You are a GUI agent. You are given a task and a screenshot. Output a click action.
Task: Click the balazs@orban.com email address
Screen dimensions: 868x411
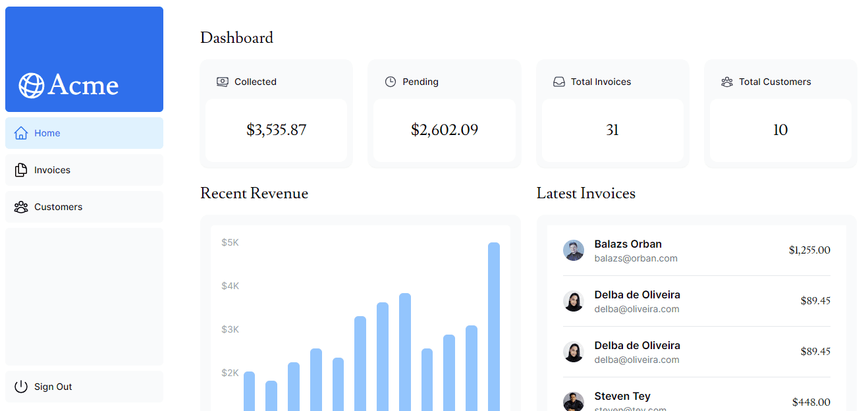(636, 258)
